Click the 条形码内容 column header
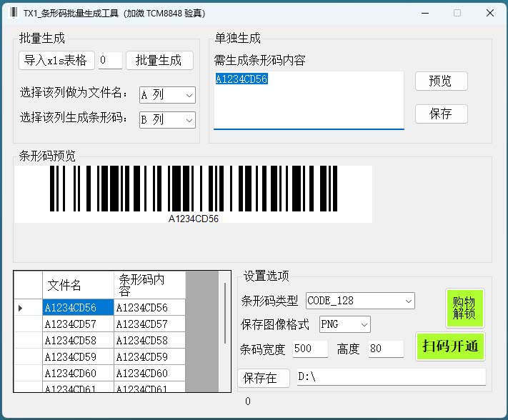Viewport: 508px width, 420px height. coord(149,285)
